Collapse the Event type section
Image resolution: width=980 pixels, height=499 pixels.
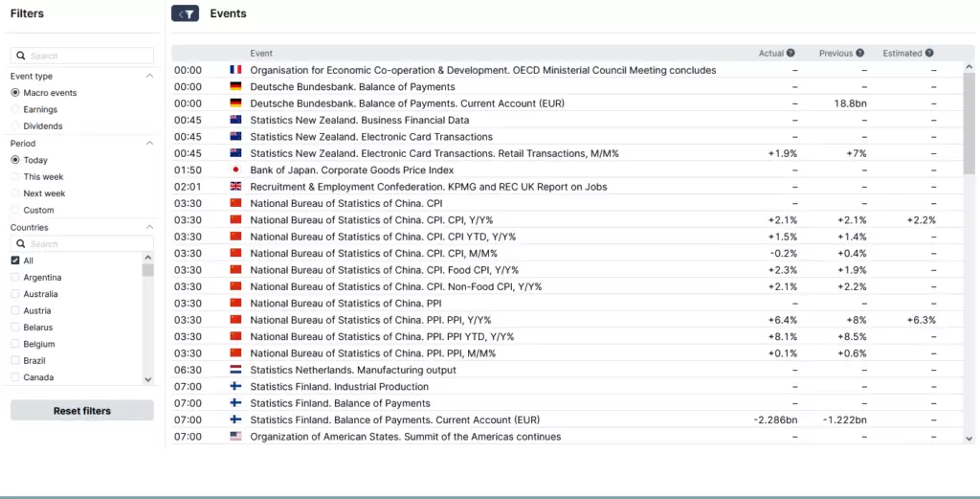click(x=149, y=76)
